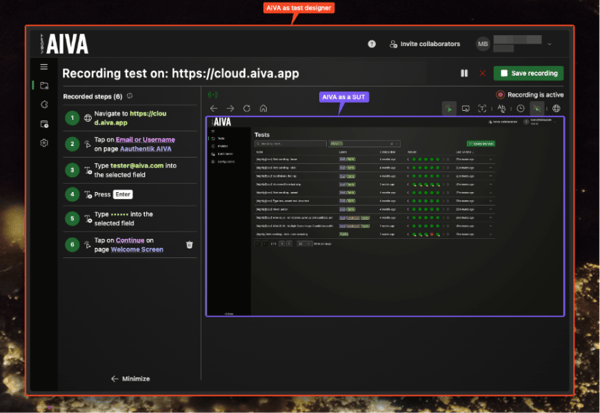Screen dimensions: 600x413
Task: Pause the active recording
Action: 464,73
